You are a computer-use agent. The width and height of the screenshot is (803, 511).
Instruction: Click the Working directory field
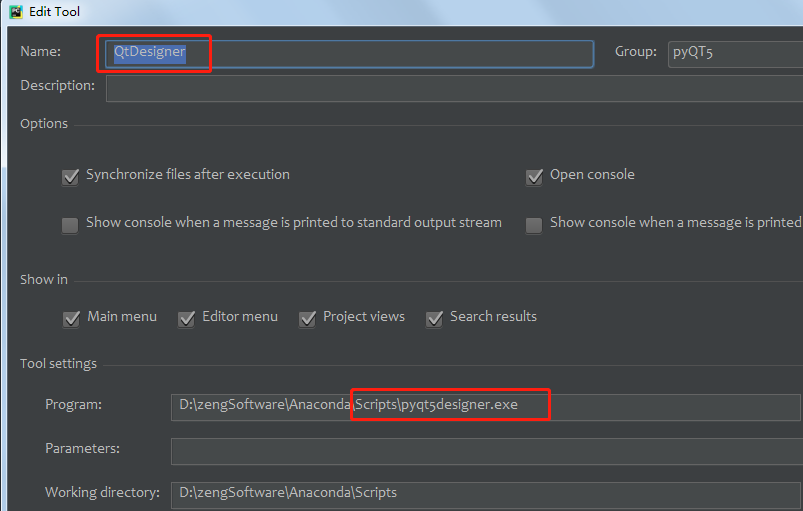(x=487, y=495)
